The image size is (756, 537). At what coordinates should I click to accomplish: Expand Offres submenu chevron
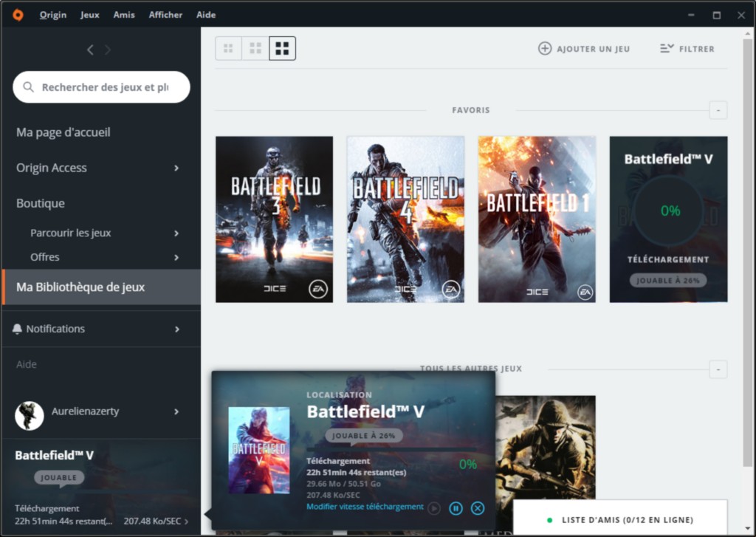click(x=176, y=257)
